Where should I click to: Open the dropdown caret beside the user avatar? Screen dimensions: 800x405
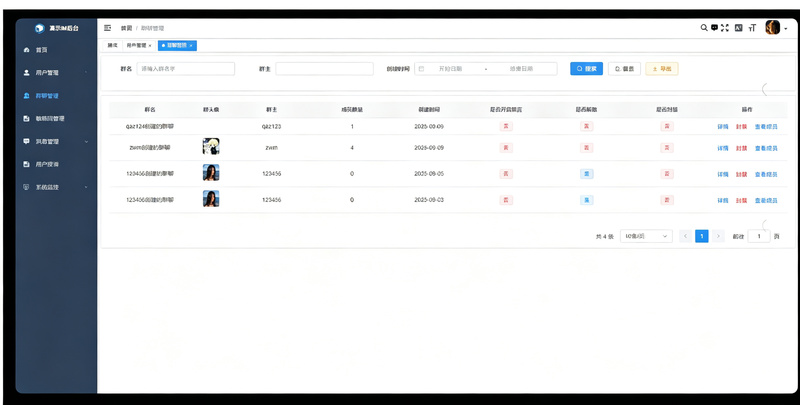(786, 29)
